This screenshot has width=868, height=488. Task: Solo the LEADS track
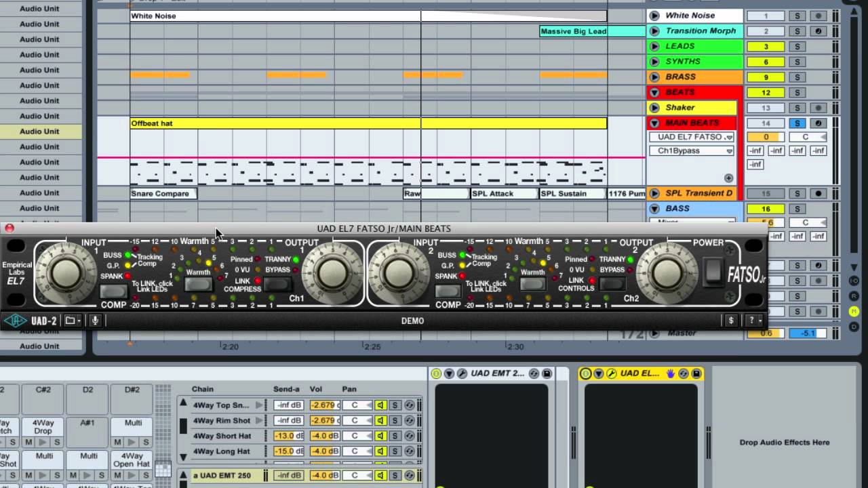pos(797,47)
